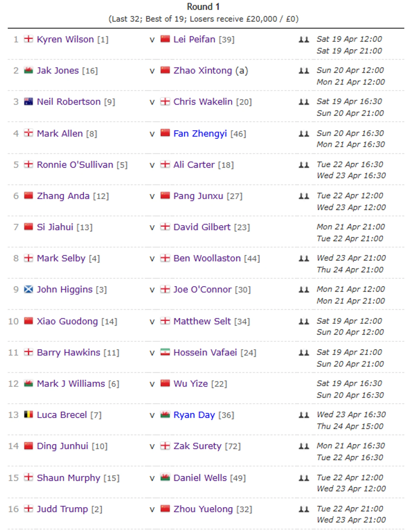Open Ronnie O'Sullivan profile link
Image resolution: width=409 pixels, height=532 pixels.
75,165
